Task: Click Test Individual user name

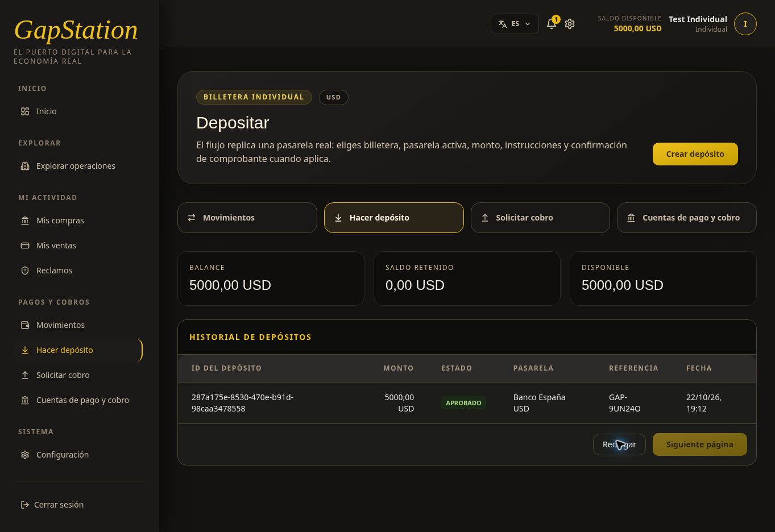Action: click(x=698, y=19)
